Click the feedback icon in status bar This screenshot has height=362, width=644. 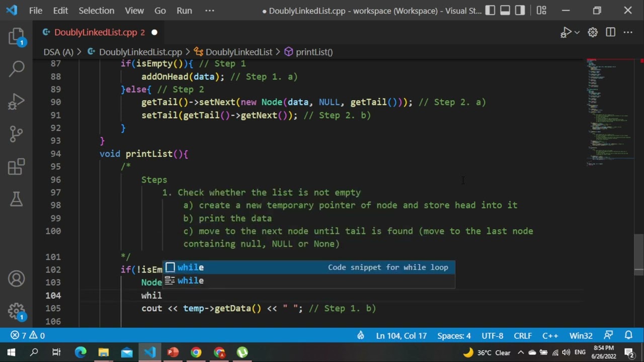[x=609, y=335]
